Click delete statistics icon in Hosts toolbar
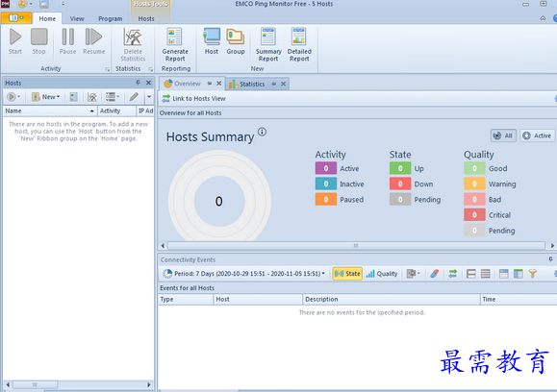Image resolution: width=557 pixels, height=392 pixels. coord(92,96)
